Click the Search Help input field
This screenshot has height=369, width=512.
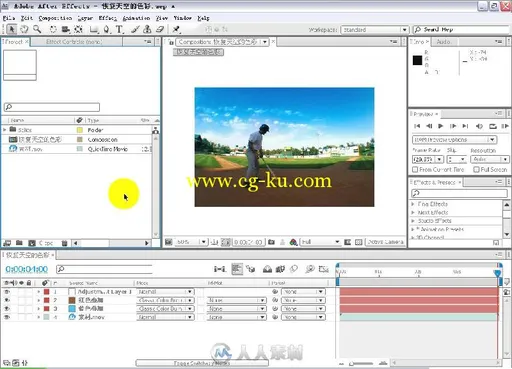point(461,30)
